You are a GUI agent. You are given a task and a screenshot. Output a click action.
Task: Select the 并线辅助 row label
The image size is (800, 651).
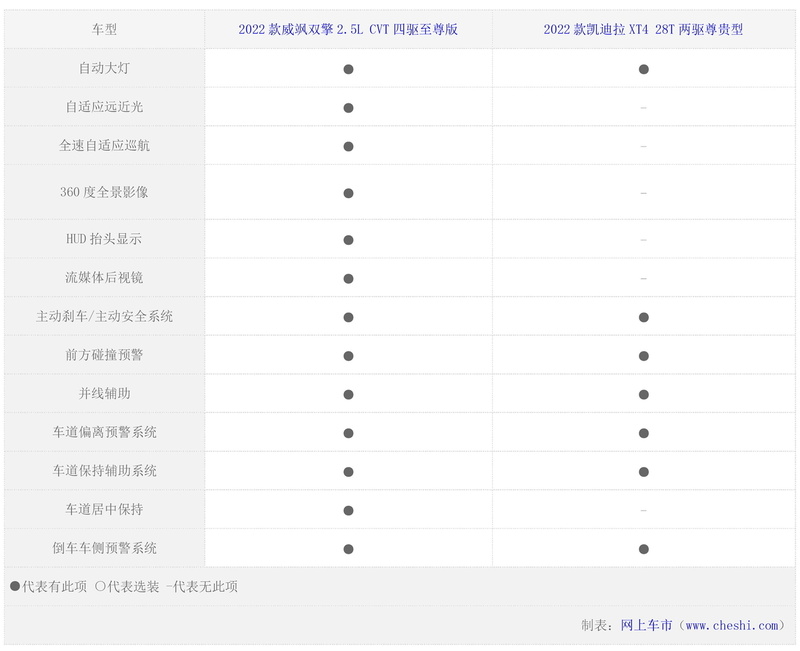tap(104, 394)
